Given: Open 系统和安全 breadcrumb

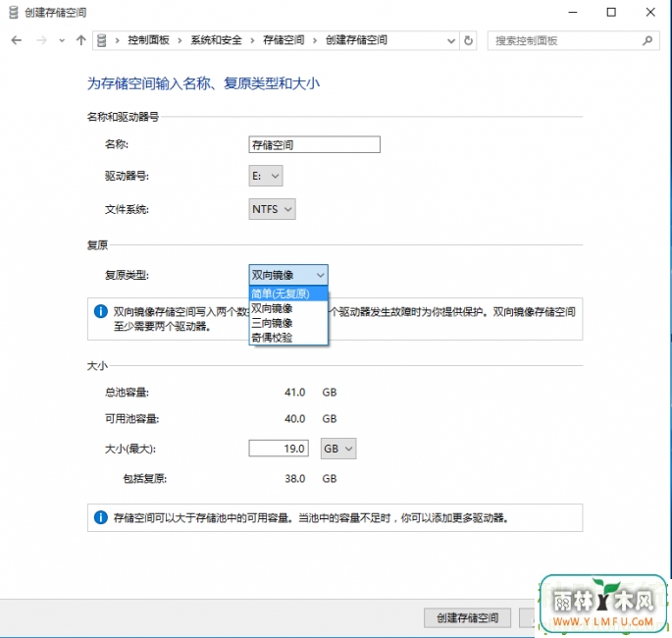Looking at the screenshot, I should (216, 40).
